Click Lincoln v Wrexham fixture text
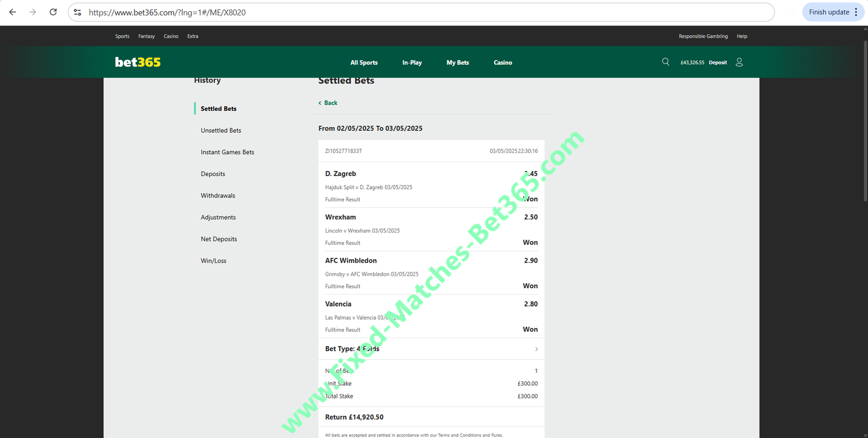868x438 pixels. [362, 231]
